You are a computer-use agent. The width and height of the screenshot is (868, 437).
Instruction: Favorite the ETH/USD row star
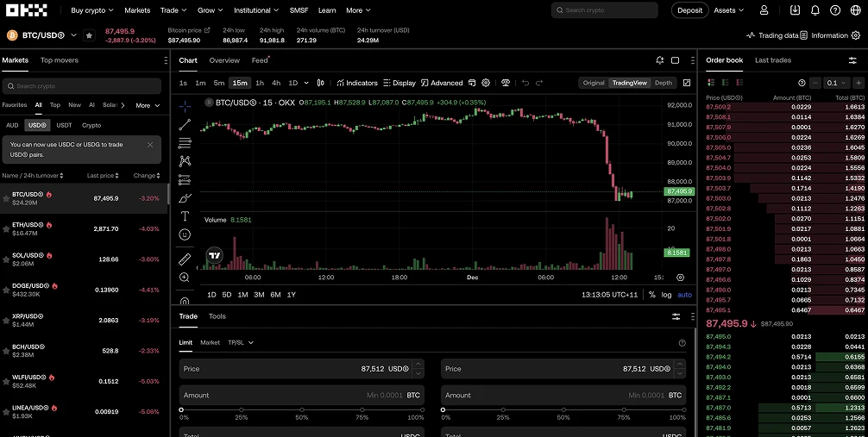[7, 228]
